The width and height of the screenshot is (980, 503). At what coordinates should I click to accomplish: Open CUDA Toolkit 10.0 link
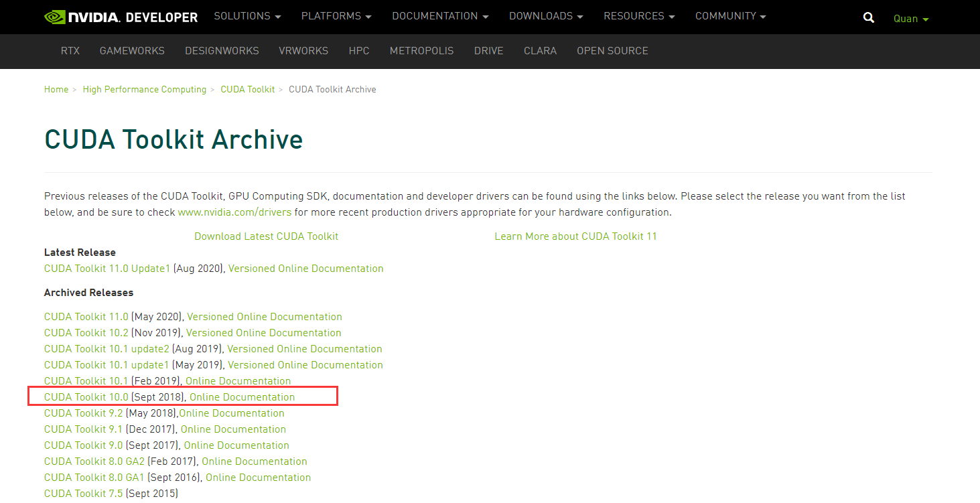tap(86, 397)
